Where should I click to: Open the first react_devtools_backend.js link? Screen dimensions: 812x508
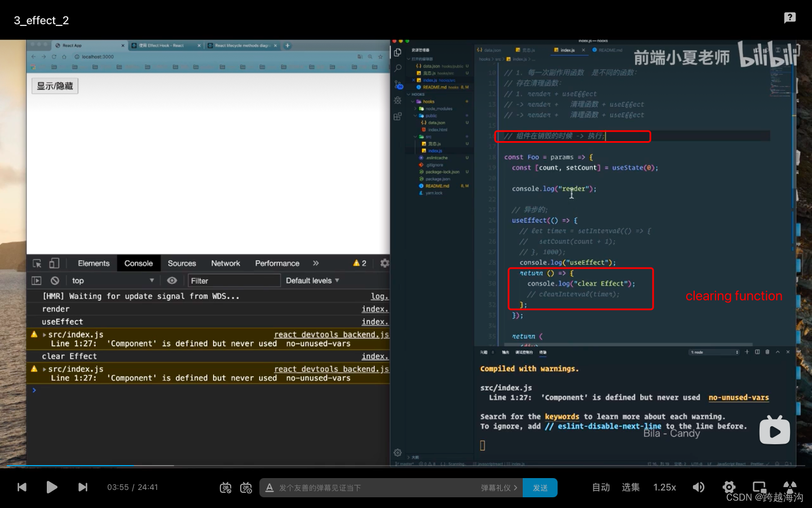(x=332, y=335)
